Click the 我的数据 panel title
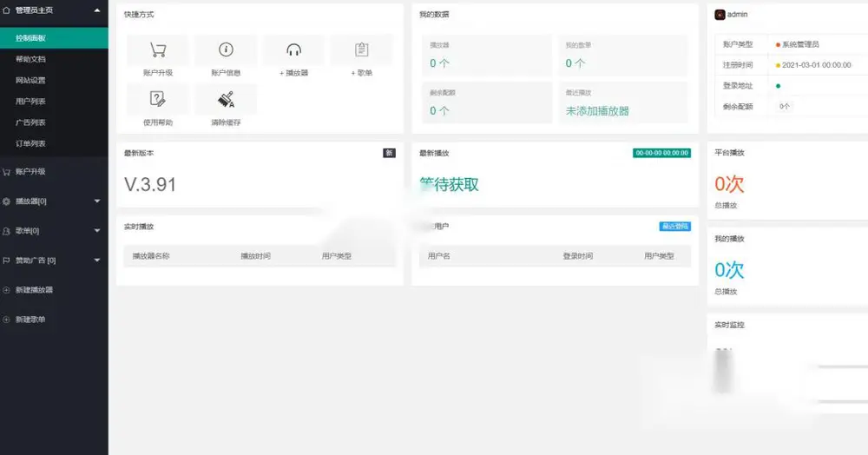The width and height of the screenshot is (868, 455). (434, 15)
